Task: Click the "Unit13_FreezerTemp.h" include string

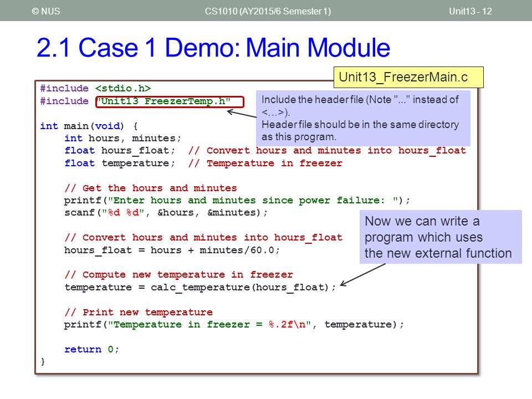Action: click(170, 101)
